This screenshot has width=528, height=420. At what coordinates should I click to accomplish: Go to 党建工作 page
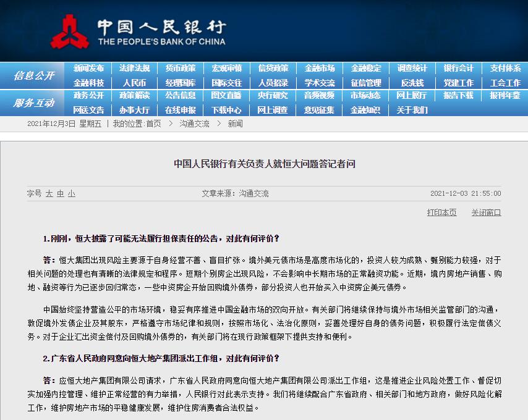pyautogui.click(x=458, y=83)
